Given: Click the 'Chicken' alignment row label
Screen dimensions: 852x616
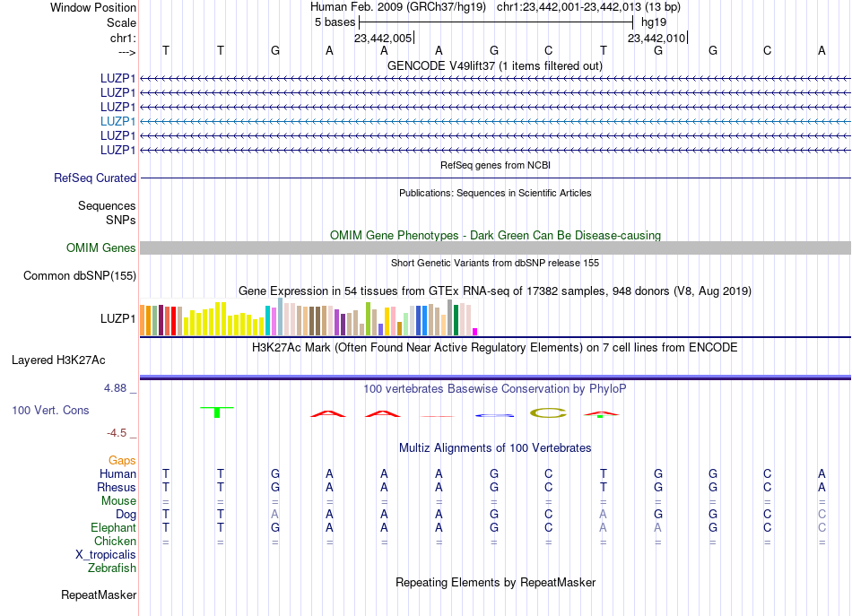Looking at the screenshot, I should 115,541.
